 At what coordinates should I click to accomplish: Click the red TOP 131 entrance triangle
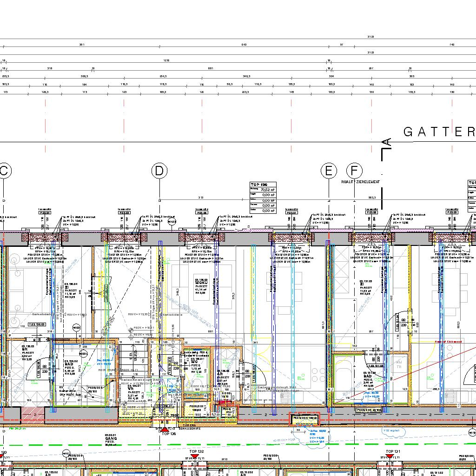pyautogui.click(x=390, y=456)
